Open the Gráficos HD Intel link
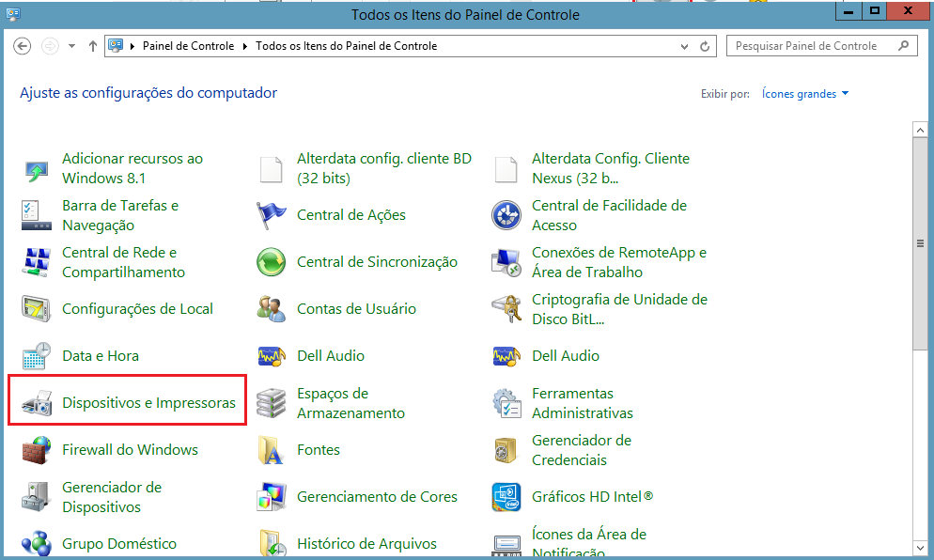934x560 pixels. point(592,497)
